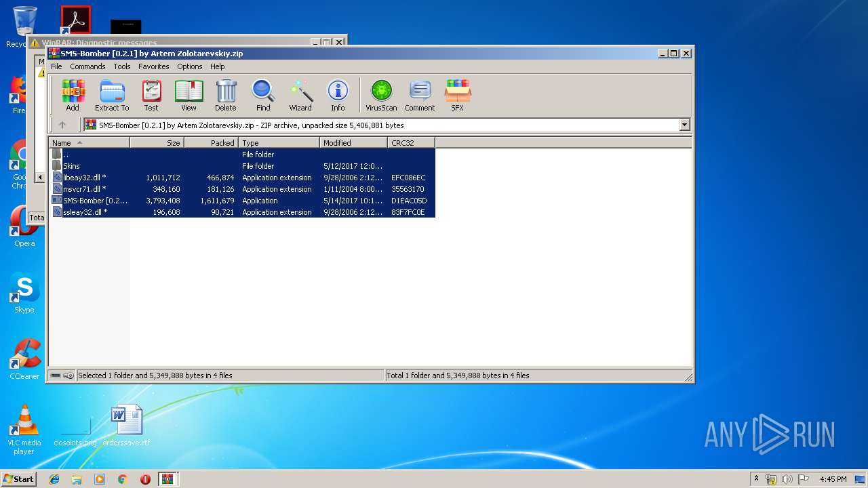
Task: Click the drive and key status bar icon
Action: pyautogui.click(x=62, y=375)
